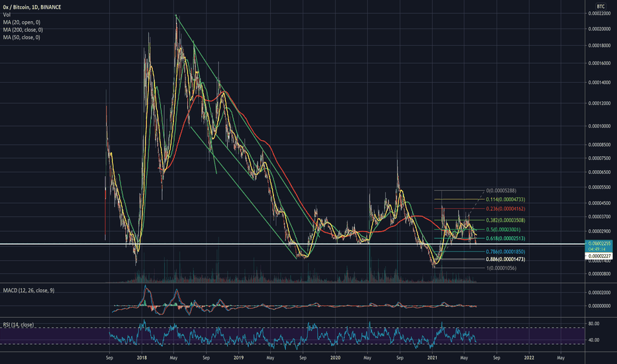Click Fibonacci level 0.886(0.00001473) label
Image resolution: width=617 pixels, height=364 pixels.
click(505, 259)
